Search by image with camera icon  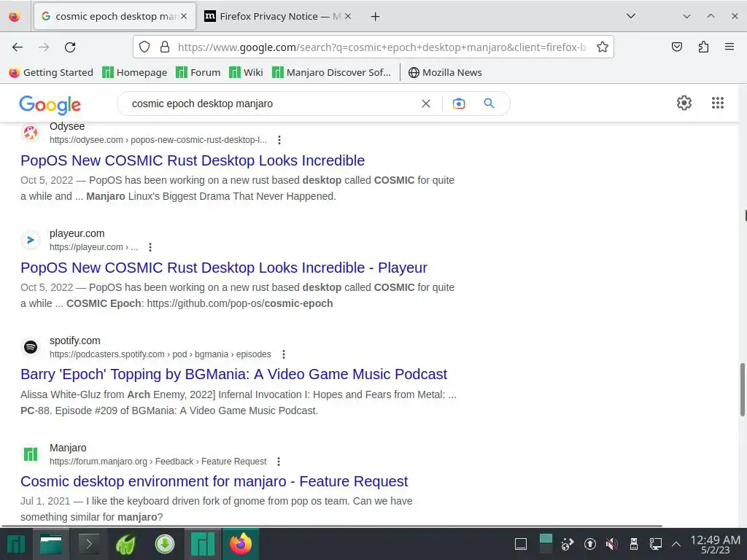click(x=459, y=104)
